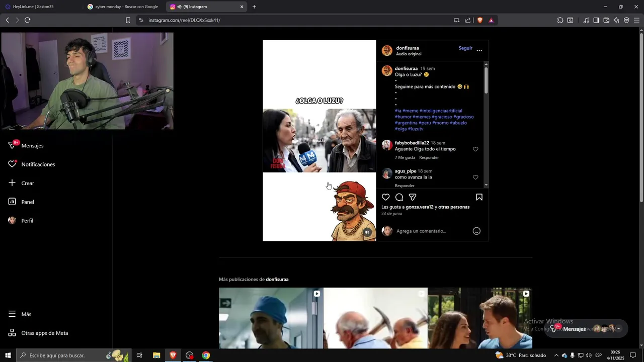
Task: Switch to the cyber monday Google tab
Action: click(x=123, y=7)
